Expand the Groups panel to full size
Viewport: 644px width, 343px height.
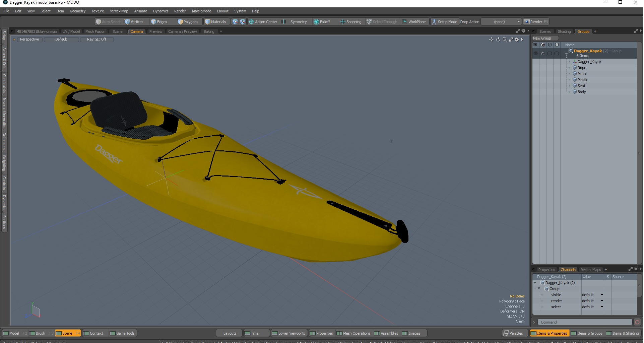pyautogui.click(x=636, y=31)
